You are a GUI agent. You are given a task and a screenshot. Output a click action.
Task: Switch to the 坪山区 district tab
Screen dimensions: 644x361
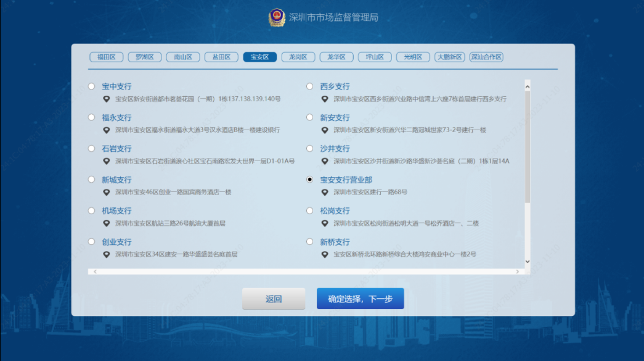click(x=375, y=57)
